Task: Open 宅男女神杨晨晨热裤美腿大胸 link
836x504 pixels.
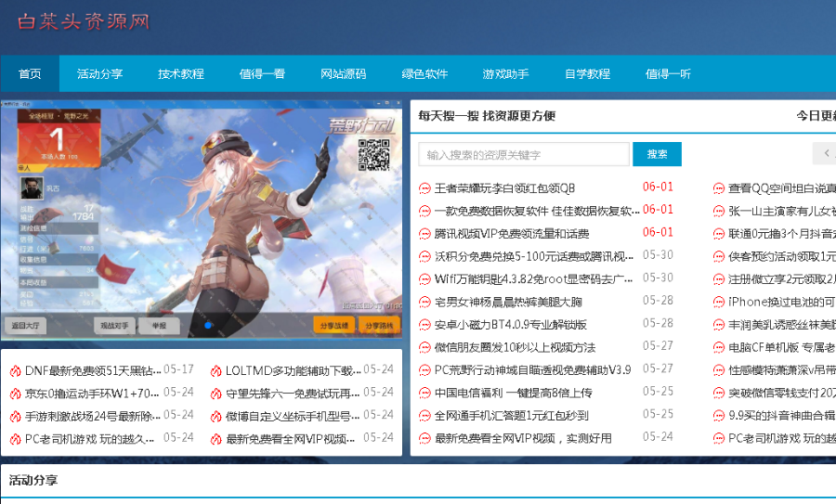Action: [x=508, y=302]
